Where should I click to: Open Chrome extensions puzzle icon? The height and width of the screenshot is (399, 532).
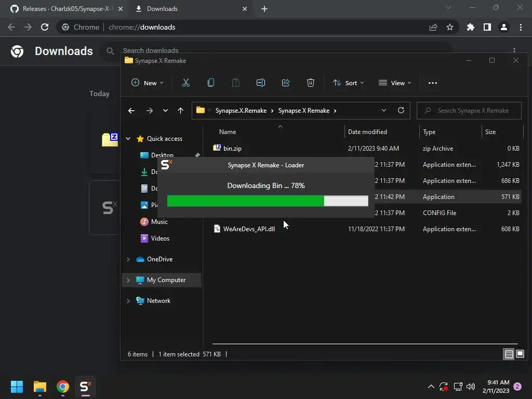(470, 27)
